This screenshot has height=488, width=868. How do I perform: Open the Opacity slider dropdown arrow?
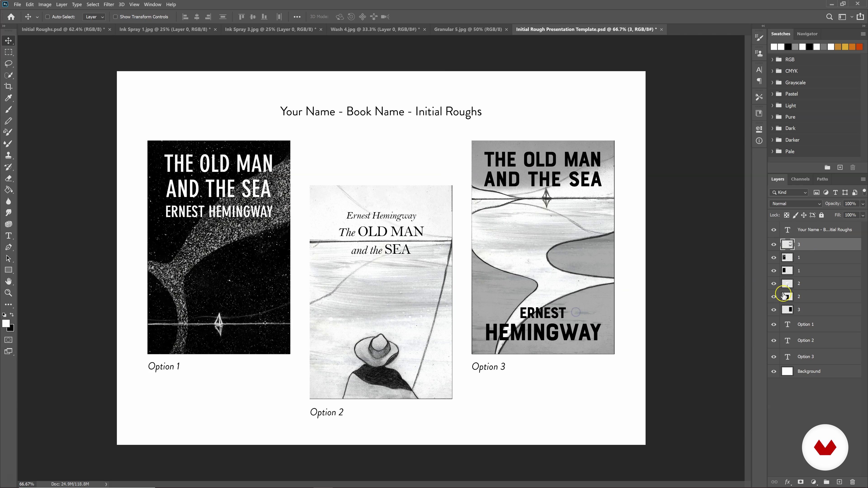[863, 204]
